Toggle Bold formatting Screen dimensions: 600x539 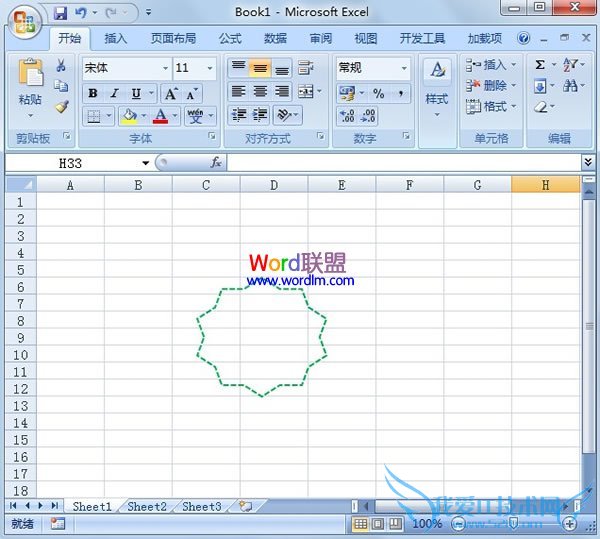[93, 93]
